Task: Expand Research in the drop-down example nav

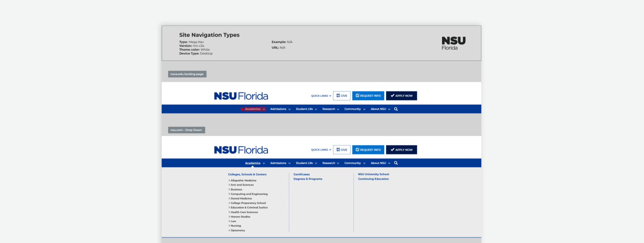Action: (331, 163)
